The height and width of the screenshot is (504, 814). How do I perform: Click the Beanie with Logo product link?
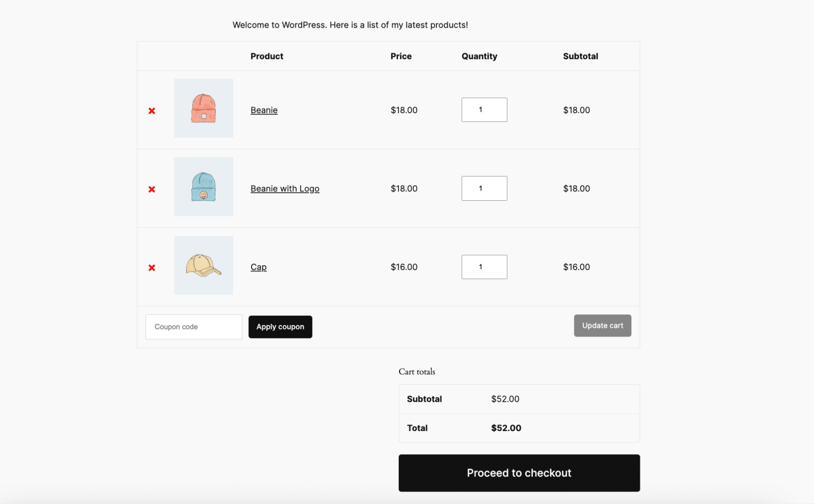pyautogui.click(x=285, y=188)
